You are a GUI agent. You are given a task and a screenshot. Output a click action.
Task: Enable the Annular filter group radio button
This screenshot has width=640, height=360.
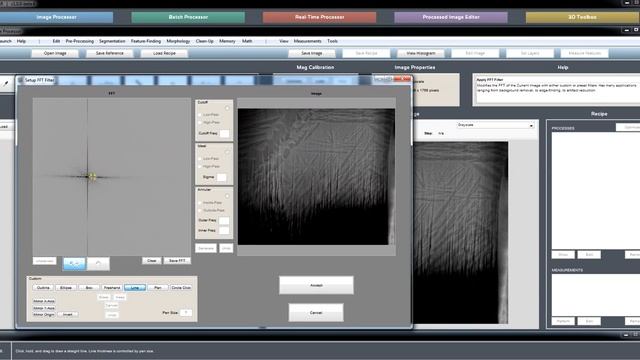(x=227, y=196)
